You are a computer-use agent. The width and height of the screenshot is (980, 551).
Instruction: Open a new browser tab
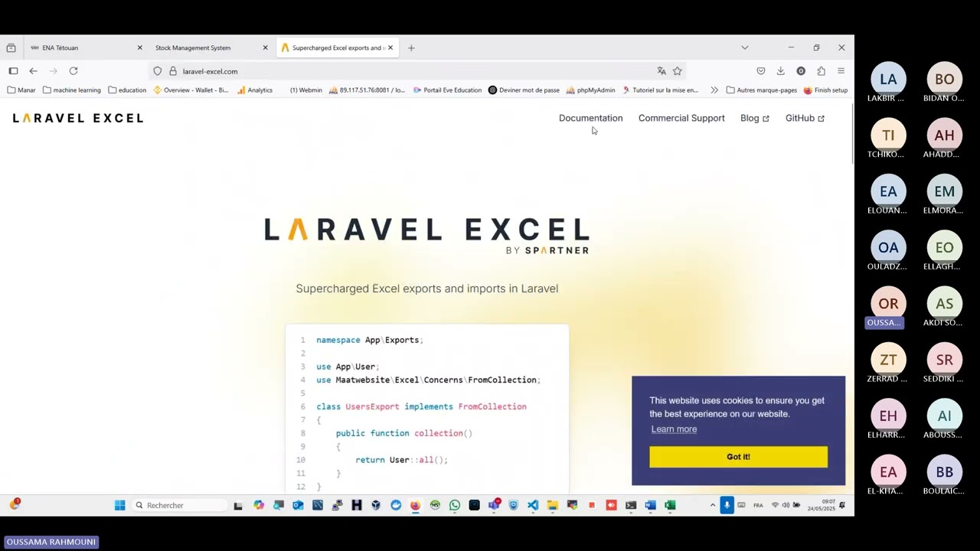pyautogui.click(x=411, y=47)
